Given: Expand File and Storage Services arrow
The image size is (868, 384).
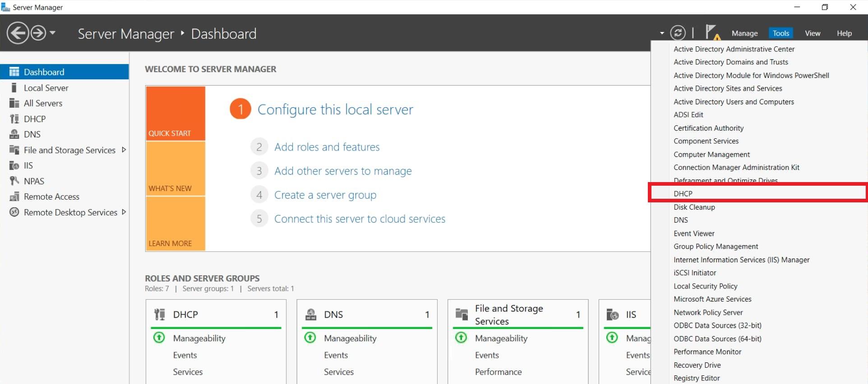Looking at the screenshot, I should (x=124, y=150).
